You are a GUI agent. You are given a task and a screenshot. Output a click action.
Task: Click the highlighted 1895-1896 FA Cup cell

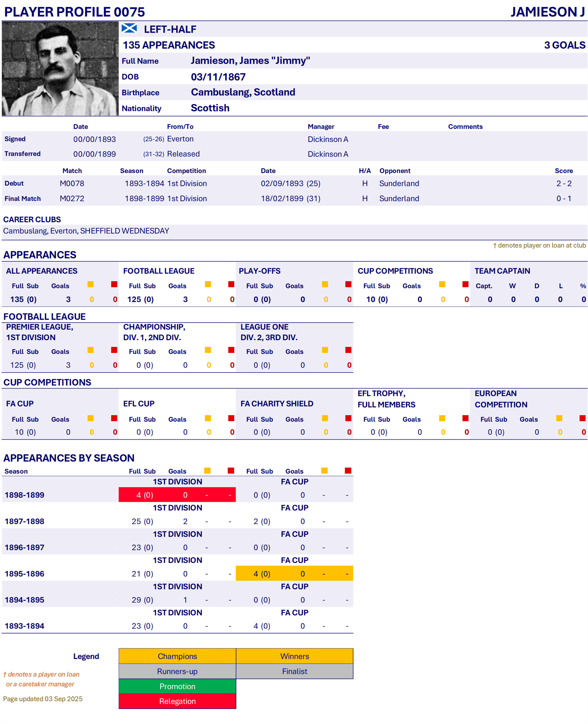294,574
